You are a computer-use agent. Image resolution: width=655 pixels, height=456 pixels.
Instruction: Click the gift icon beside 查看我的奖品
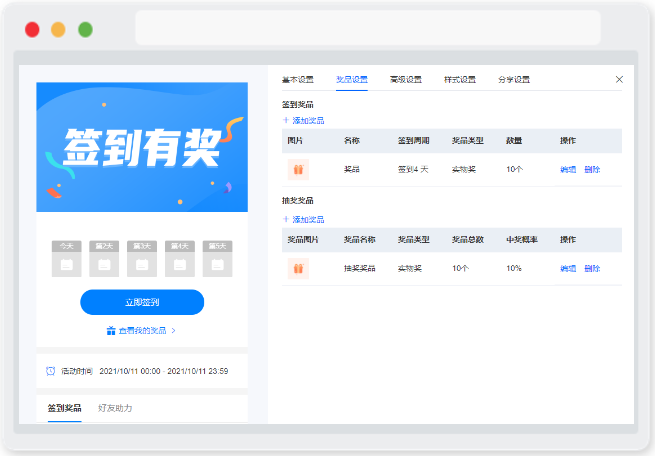111,331
